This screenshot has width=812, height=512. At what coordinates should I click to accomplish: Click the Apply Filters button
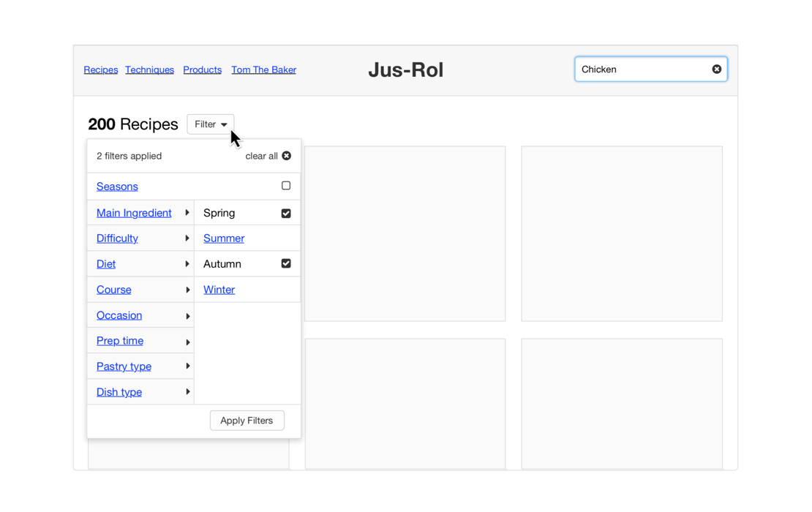247,421
